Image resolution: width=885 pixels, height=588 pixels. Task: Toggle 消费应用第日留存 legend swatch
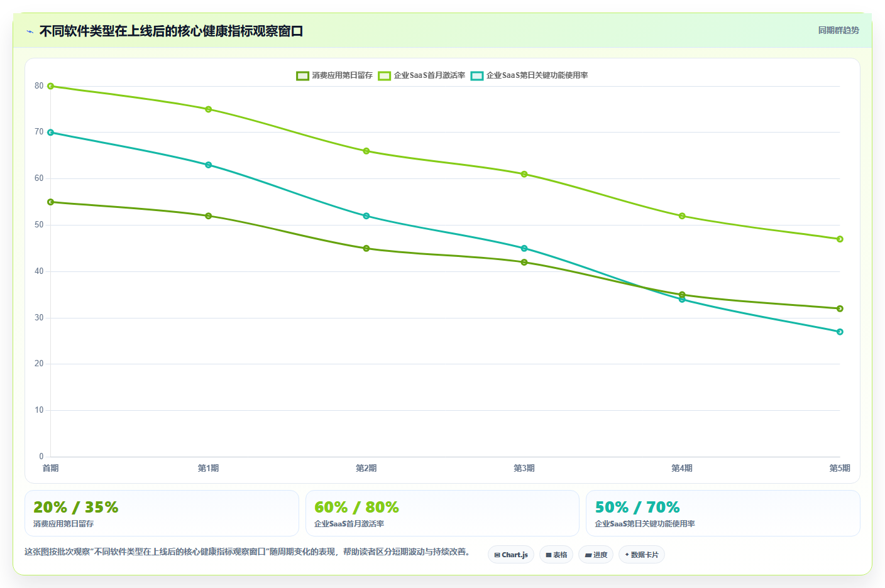click(x=303, y=75)
